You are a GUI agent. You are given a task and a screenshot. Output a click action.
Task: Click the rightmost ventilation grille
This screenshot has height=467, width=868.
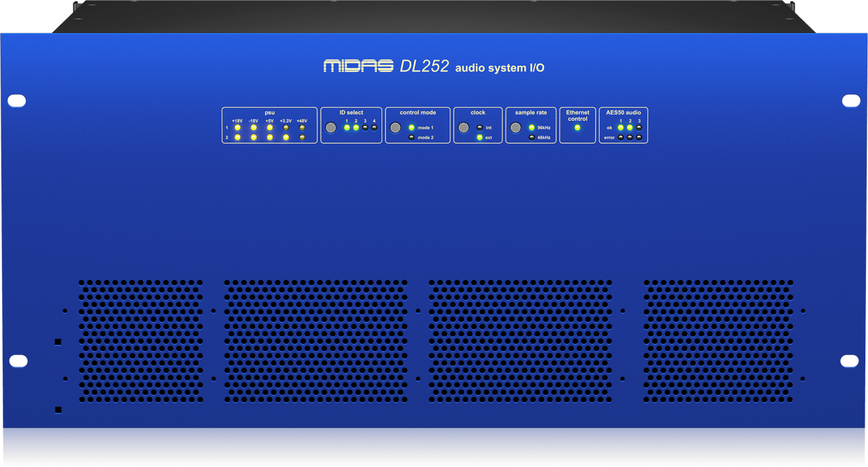coord(719,341)
